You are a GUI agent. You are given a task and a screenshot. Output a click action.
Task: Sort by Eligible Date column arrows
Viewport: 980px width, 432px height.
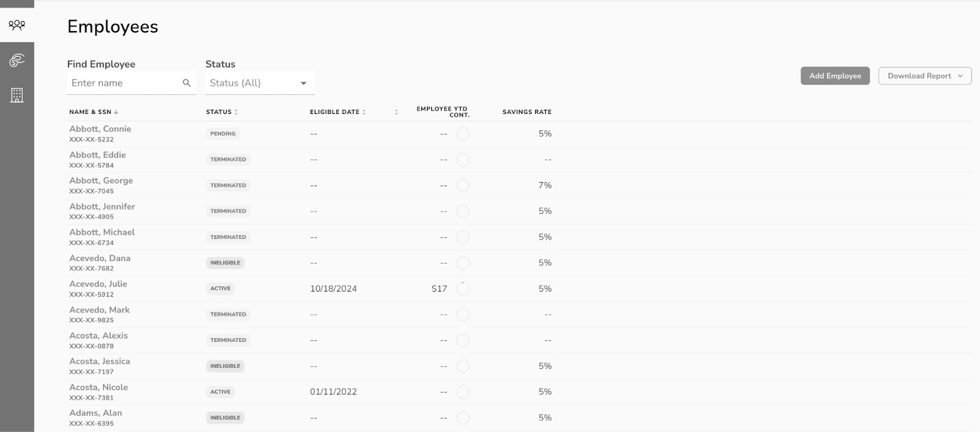click(x=364, y=112)
